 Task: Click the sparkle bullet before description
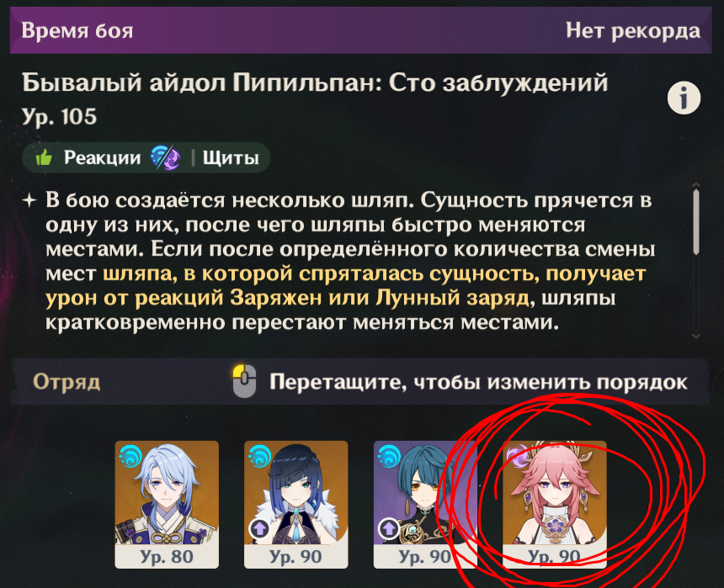(29, 200)
